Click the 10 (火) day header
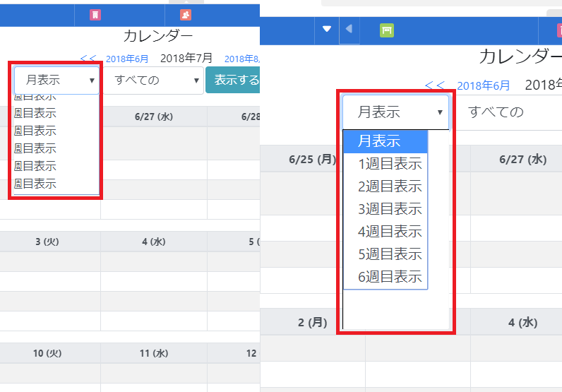 point(47,353)
